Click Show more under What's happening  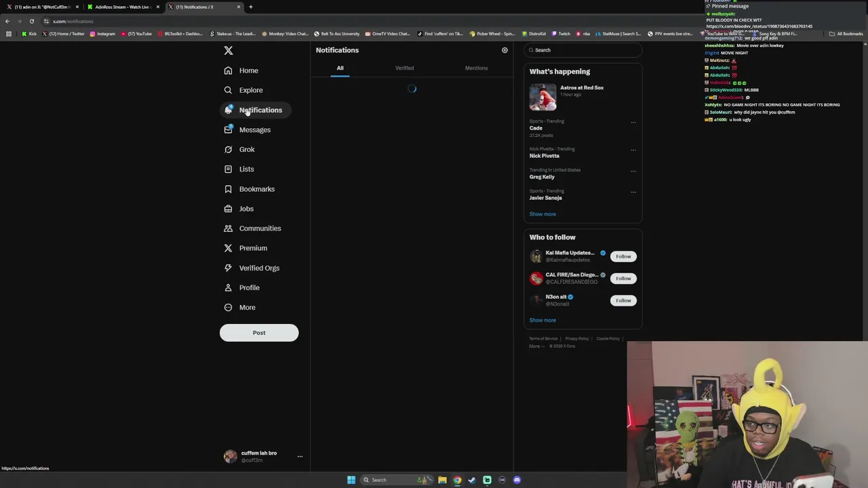click(x=542, y=214)
